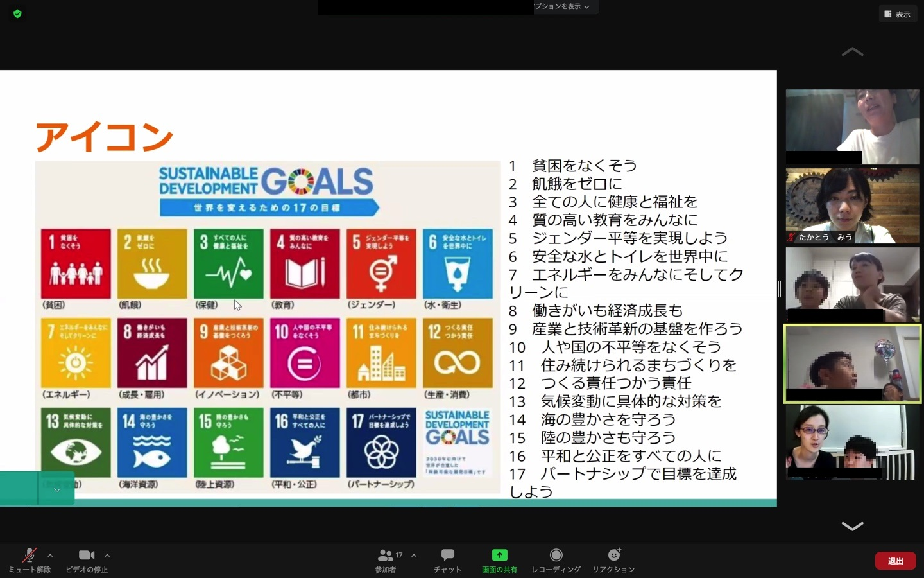Click SDG goal 2 飢餓 tile
Viewport: 924px width, 578px height.
(152, 264)
